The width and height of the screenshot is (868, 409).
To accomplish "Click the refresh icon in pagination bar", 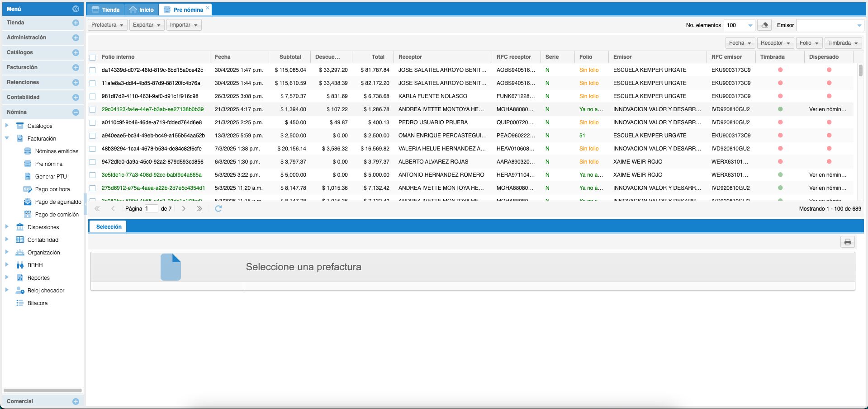I will (x=218, y=208).
